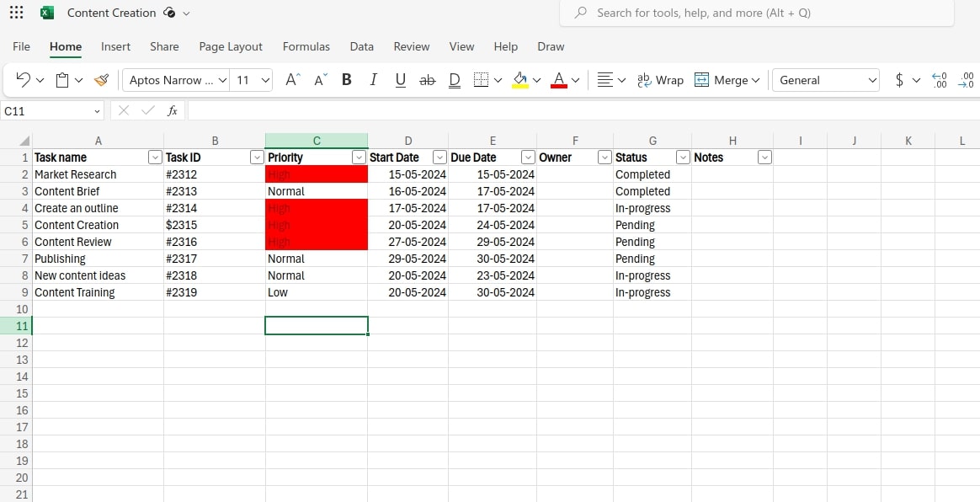
Task: Toggle underline formatting
Action: pyautogui.click(x=401, y=80)
